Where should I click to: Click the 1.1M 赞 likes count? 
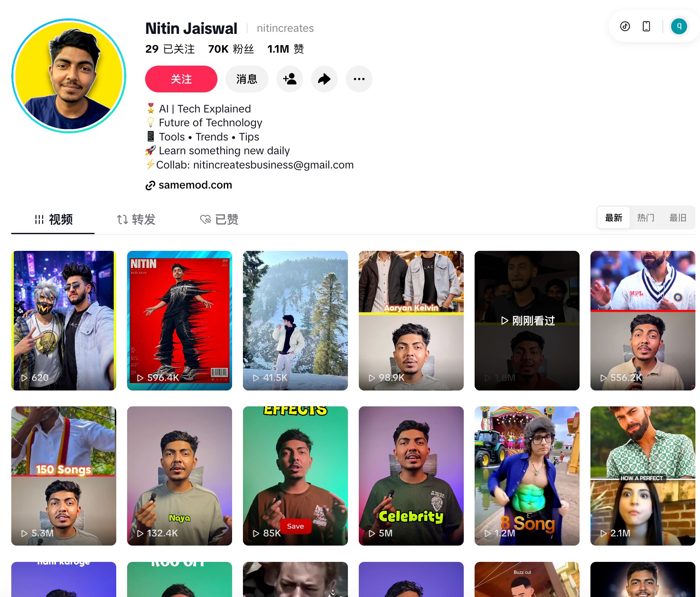click(x=286, y=49)
